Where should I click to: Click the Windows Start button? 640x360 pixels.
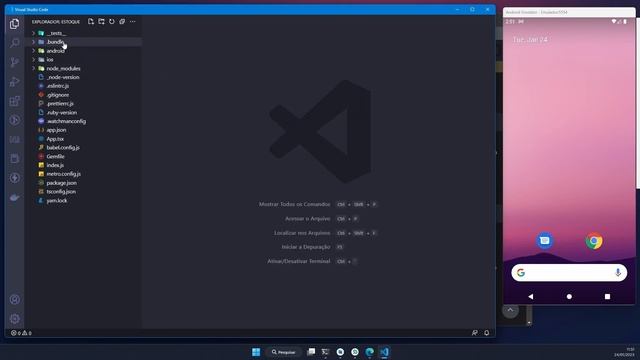[x=256, y=352]
